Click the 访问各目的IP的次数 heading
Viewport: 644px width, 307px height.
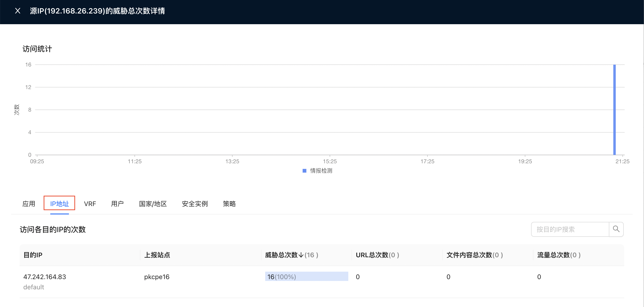pyautogui.click(x=53, y=229)
